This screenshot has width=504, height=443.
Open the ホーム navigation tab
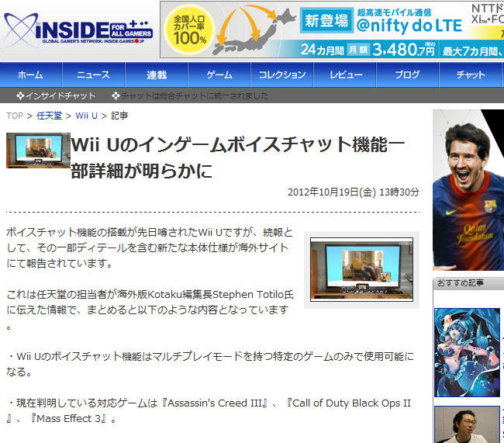(x=31, y=75)
